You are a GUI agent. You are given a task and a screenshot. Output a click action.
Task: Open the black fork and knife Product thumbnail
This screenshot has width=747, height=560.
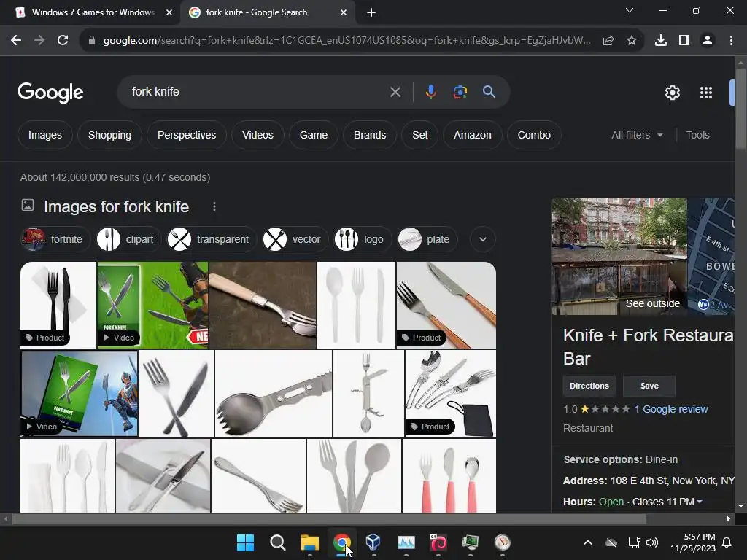tap(58, 305)
